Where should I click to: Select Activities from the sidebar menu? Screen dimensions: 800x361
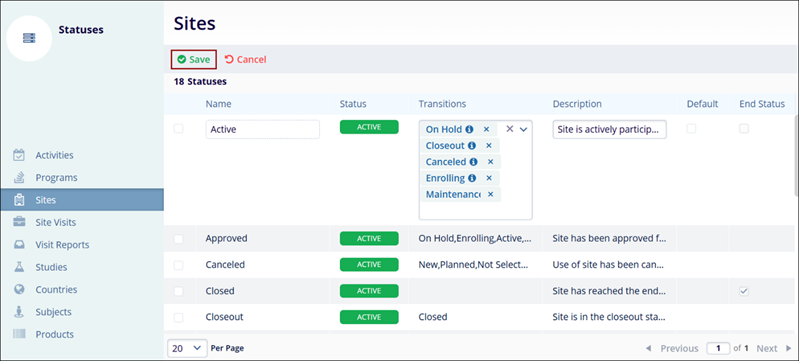click(x=54, y=155)
